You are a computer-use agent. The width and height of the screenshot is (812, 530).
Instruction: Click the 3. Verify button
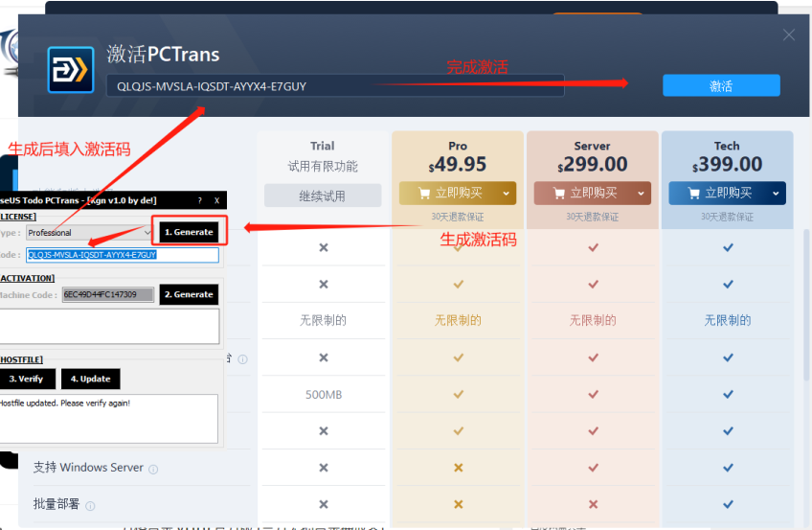pos(27,379)
